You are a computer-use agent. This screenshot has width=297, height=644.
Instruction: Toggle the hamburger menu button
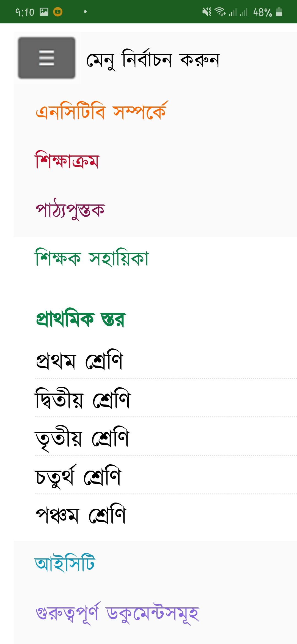coord(46,58)
